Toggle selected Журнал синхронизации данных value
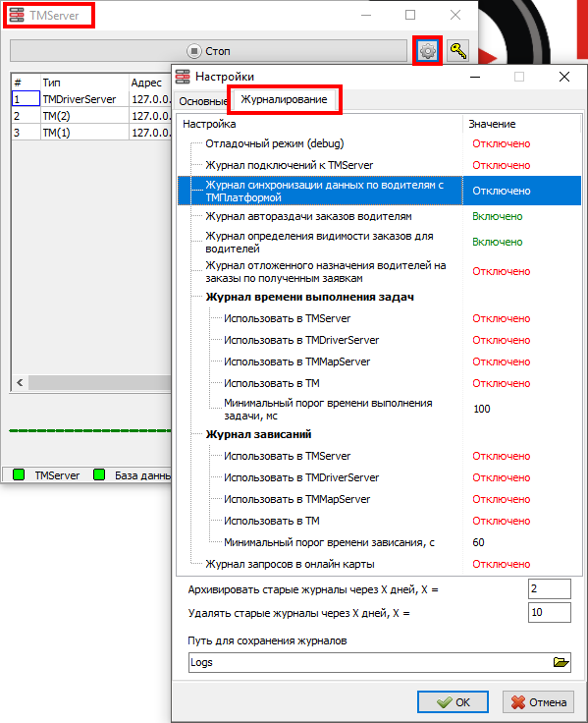The height and width of the screenshot is (723, 588). [501, 191]
